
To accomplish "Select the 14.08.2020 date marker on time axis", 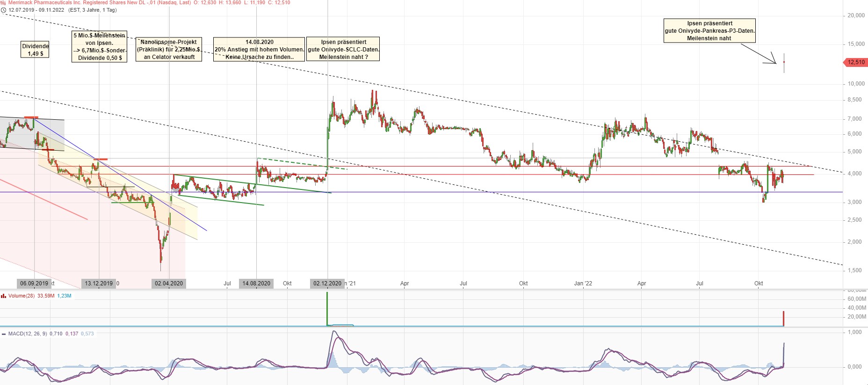I will click(x=256, y=283).
